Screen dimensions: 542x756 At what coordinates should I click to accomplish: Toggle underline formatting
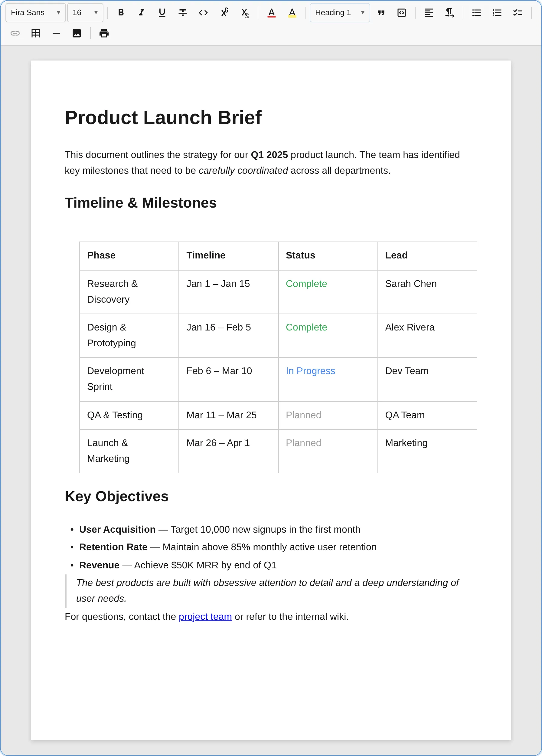[162, 13]
